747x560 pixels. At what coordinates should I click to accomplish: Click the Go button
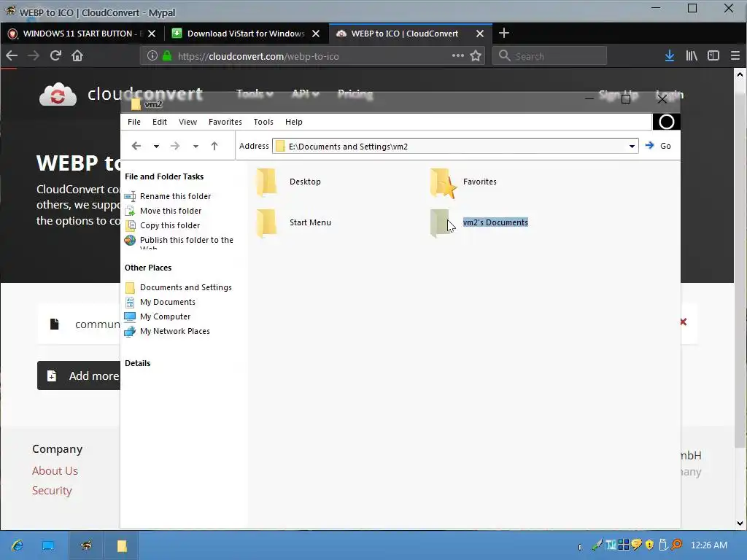[x=658, y=146]
